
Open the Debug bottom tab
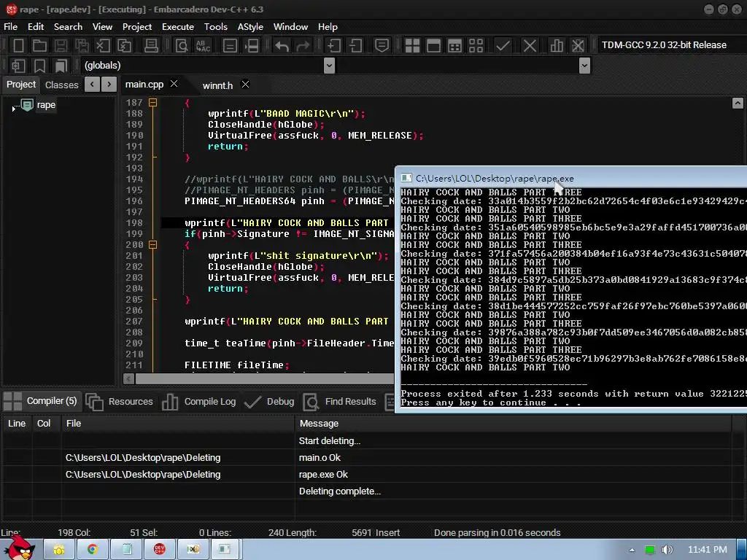tap(269, 402)
